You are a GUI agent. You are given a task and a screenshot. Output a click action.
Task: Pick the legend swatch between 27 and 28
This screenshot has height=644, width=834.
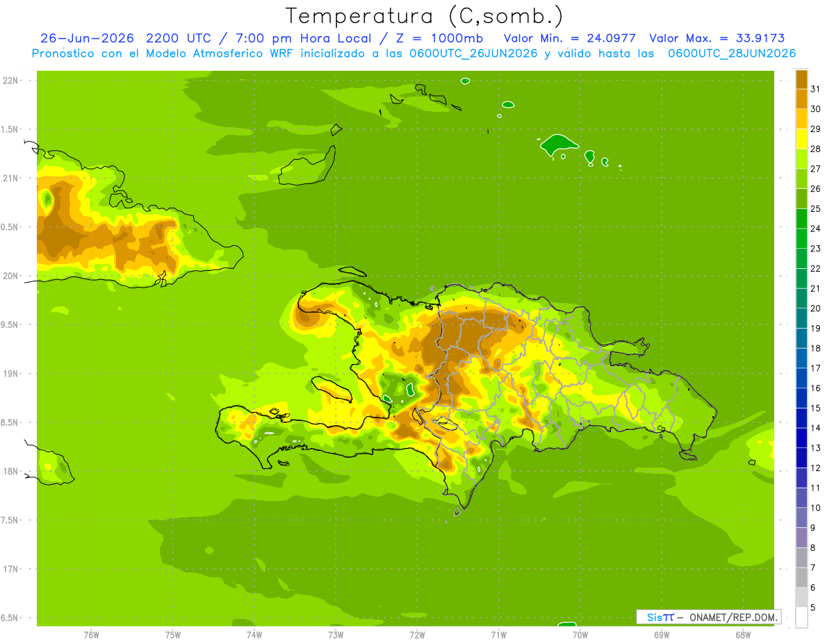[801, 158]
